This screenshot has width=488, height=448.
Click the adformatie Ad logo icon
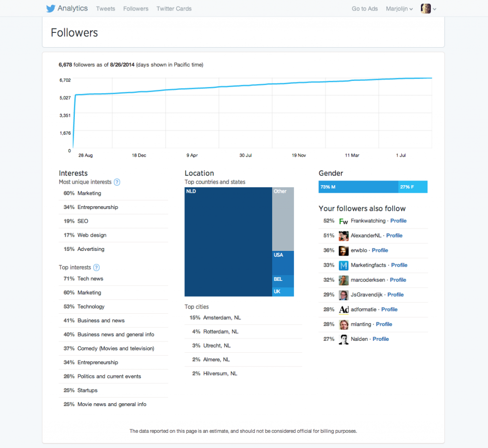click(x=343, y=309)
